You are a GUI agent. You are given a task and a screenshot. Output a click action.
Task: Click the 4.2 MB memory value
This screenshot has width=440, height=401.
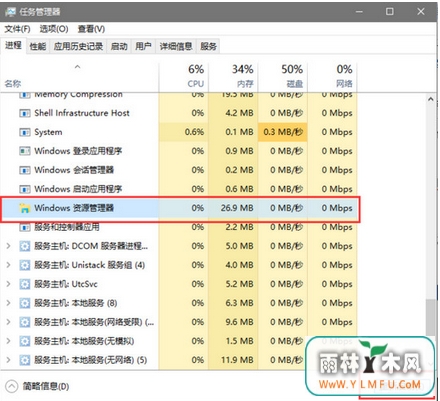[x=239, y=113]
